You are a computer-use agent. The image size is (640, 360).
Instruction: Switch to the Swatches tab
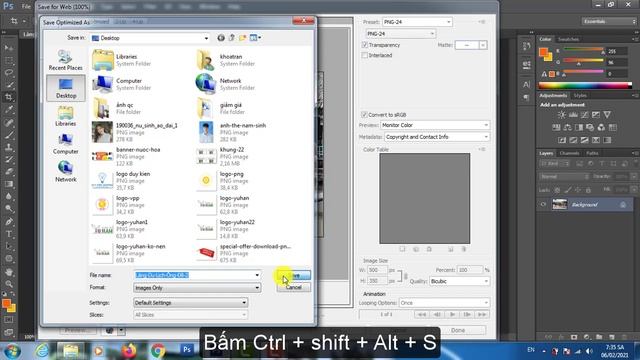click(568, 39)
